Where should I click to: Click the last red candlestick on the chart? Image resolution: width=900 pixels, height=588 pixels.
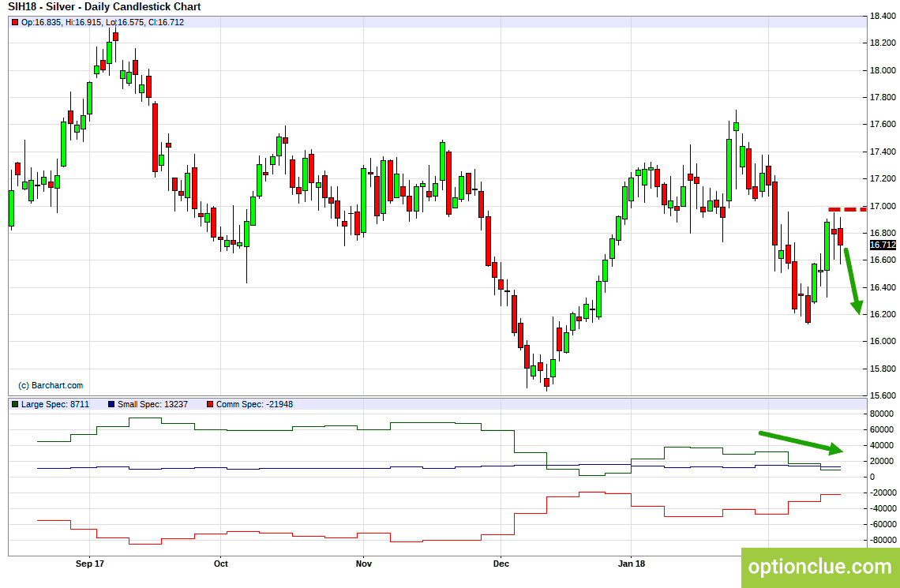pos(840,237)
